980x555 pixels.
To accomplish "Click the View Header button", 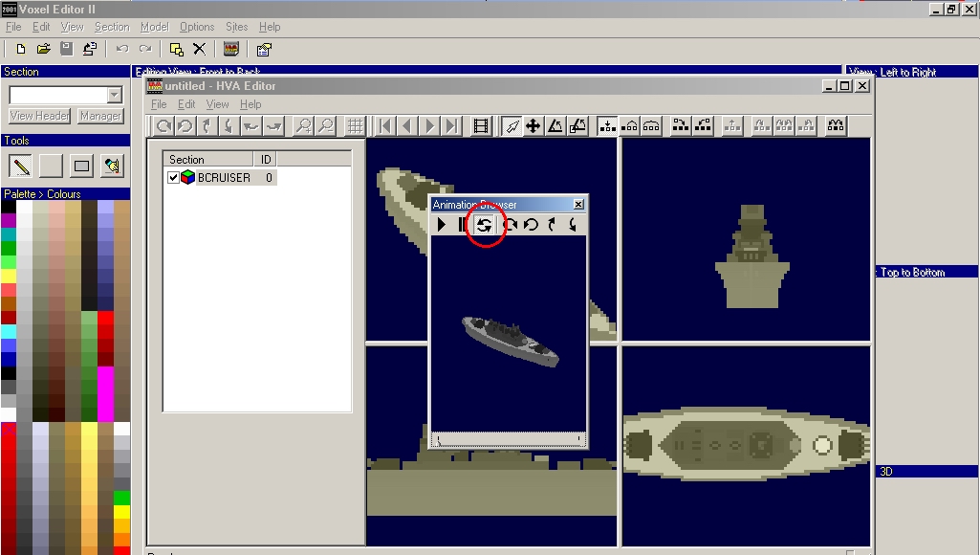I will 39,116.
